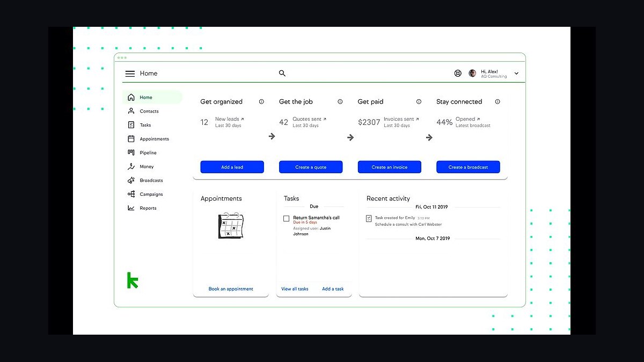Click the "Return Samantha's call" task title

(316, 218)
